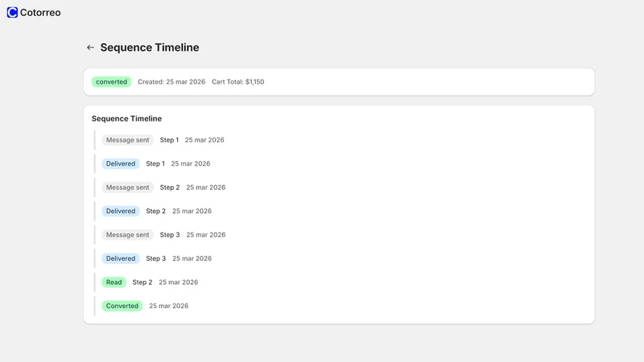The width and height of the screenshot is (644, 362).
Task: Click the Cotorreo logo icon
Action: [x=12, y=12]
